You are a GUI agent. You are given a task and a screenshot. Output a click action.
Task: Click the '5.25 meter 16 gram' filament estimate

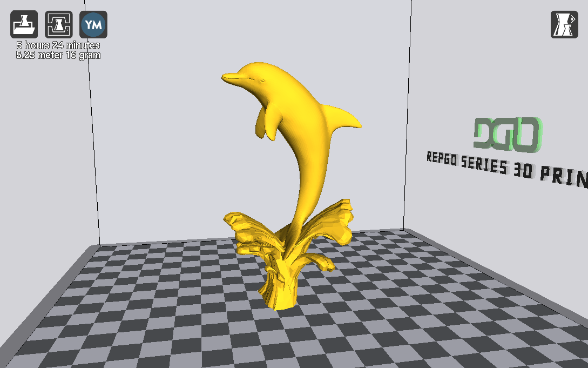coord(58,55)
